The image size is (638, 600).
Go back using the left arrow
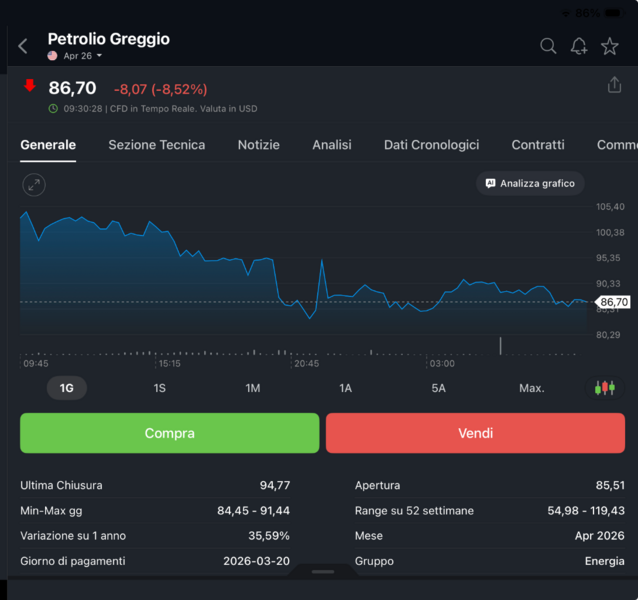coord(23,46)
